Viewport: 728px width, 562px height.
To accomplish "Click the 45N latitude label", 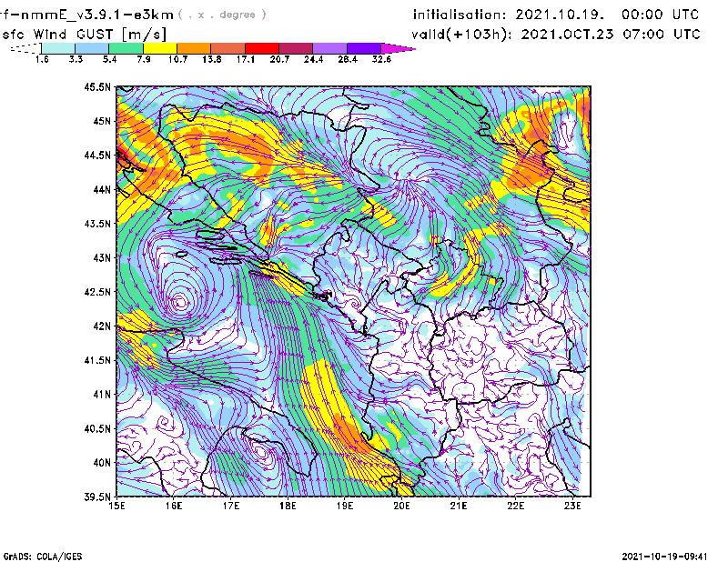I will (102, 121).
